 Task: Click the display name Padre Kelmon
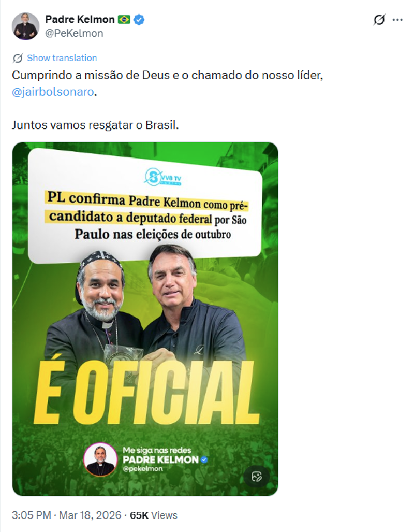click(78, 19)
